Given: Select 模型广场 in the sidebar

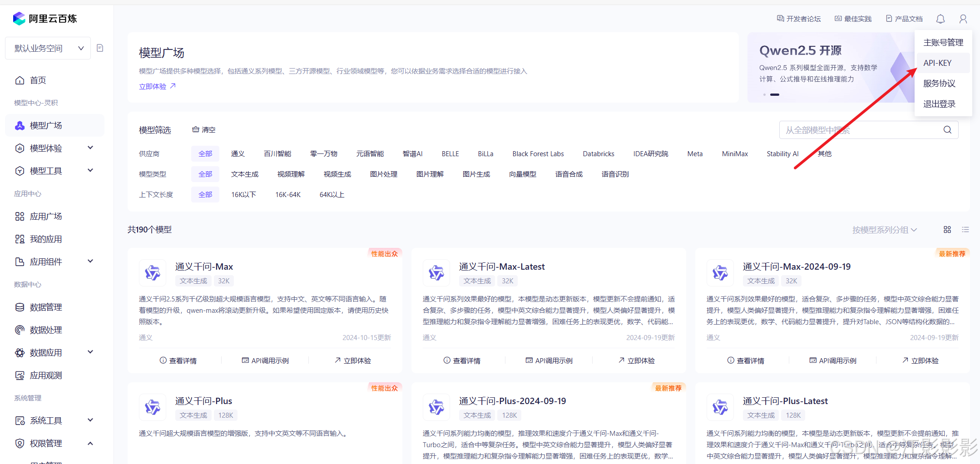Looking at the screenshot, I should click(54, 126).
